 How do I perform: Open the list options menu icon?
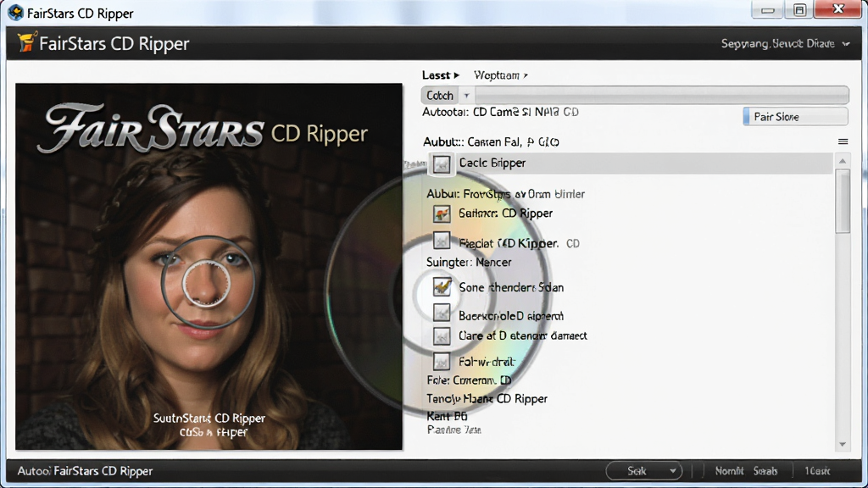[843, 141]
